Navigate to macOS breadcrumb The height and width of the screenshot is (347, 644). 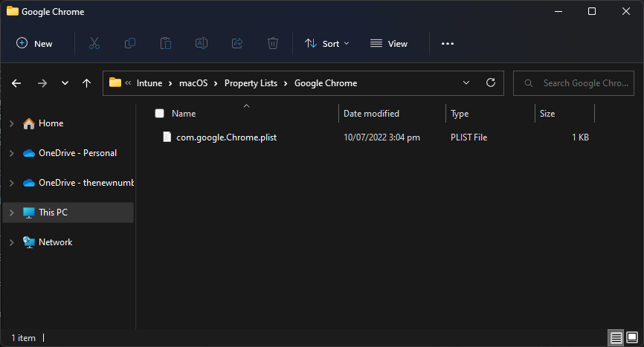click(193, 83)
